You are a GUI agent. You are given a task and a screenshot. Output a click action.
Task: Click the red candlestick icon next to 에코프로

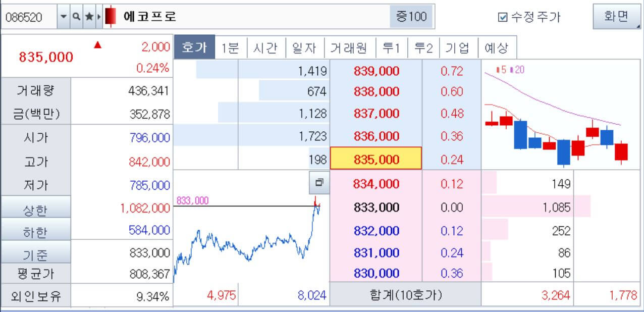111,15
